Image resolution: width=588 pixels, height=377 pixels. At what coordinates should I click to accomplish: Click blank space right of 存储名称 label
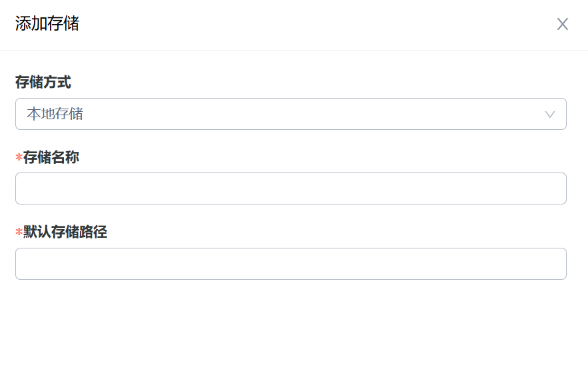pyautogui.click(x=300, y=158)
